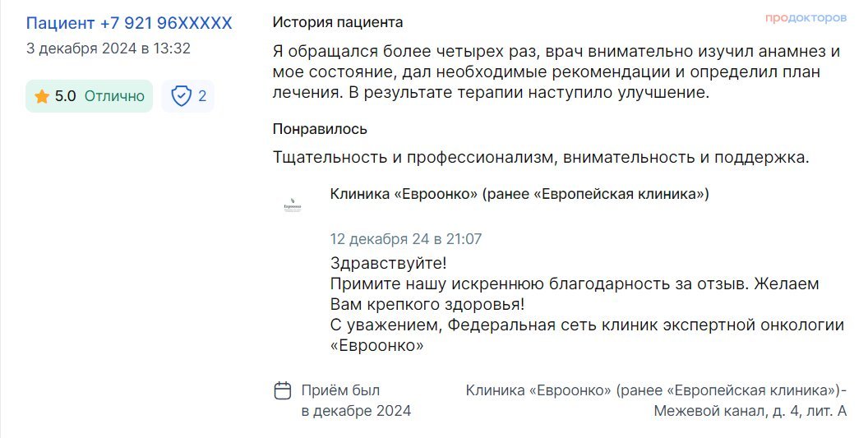Click the review date 3 декабря 2024

pyautogui.click(x=108, y=48)
